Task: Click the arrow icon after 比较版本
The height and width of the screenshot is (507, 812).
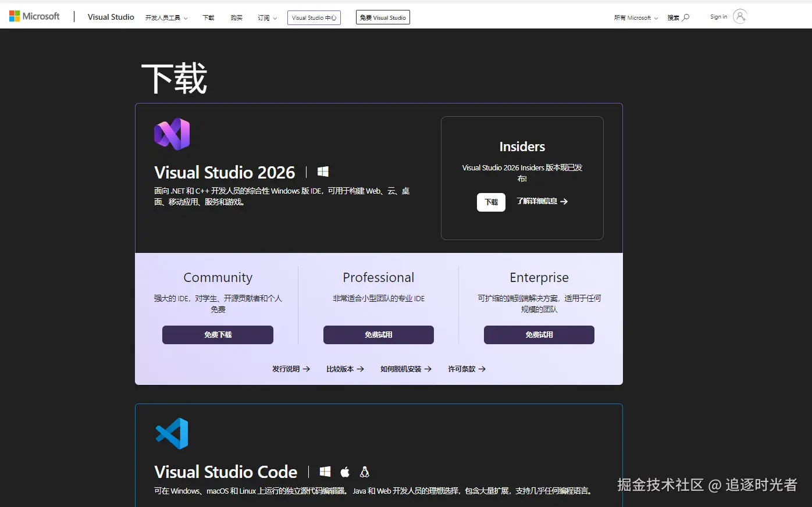Action: (x=361, y=369)
